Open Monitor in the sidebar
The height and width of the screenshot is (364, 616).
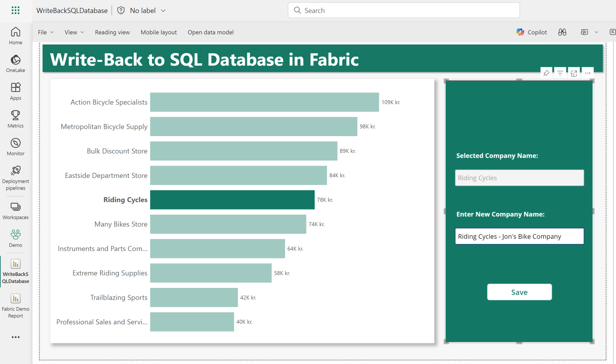coord(15,147)
